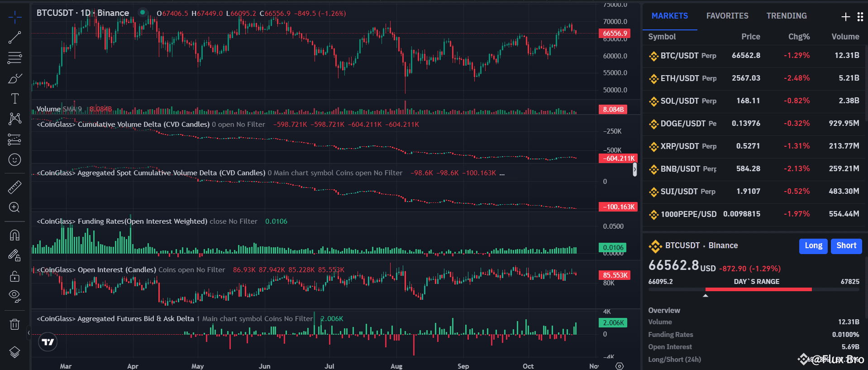
Task: Select 1000PEPE/USDT market row
Action: click(x=754, y=214)
